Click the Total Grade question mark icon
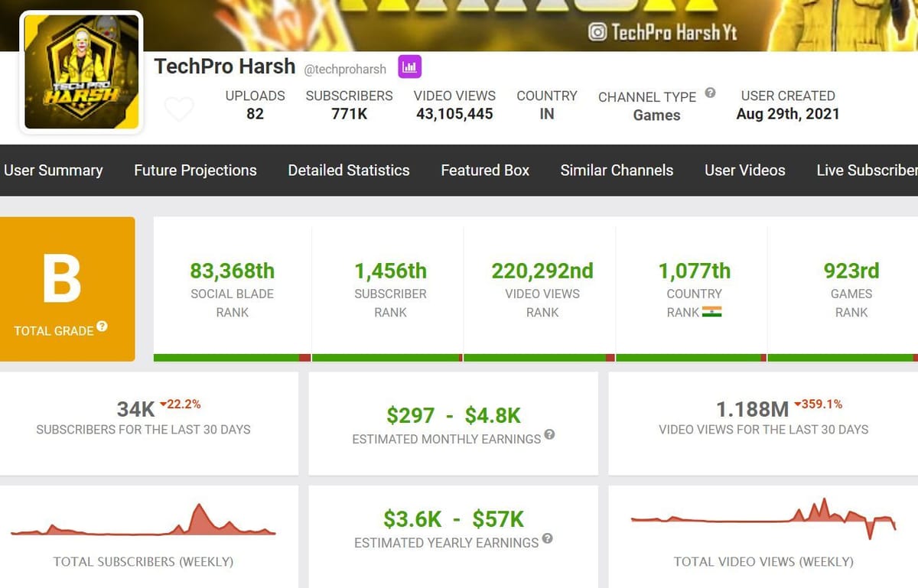918x588 pixels. (102, 327)
